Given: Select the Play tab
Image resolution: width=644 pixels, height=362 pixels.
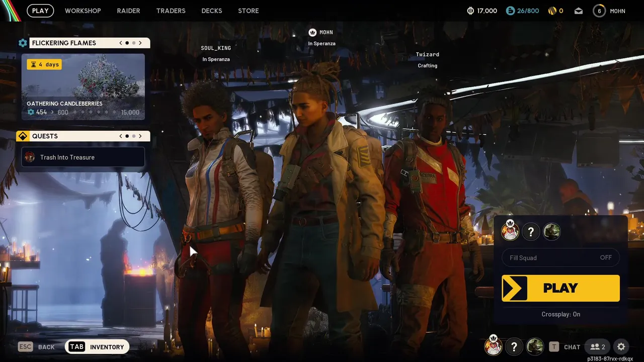Looking at the screenshot, I should click(x=40, y=11).
